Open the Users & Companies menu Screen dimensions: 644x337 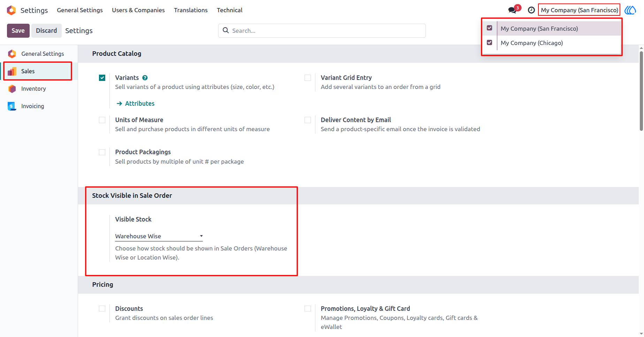pos(138,10)
